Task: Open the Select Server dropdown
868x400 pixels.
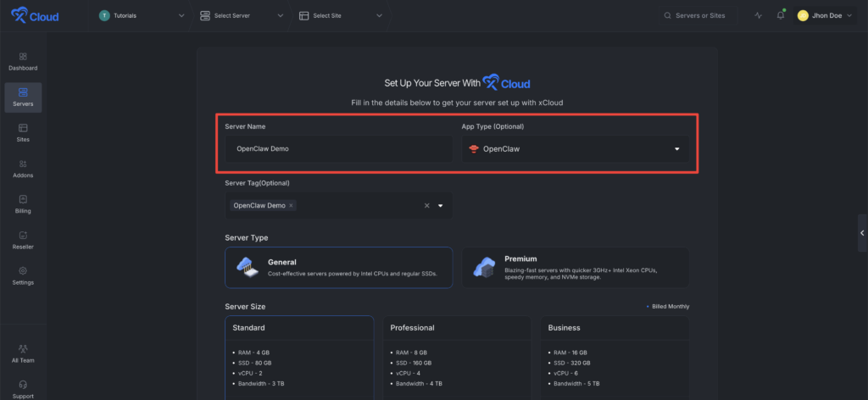Action: tap(241, 15)
